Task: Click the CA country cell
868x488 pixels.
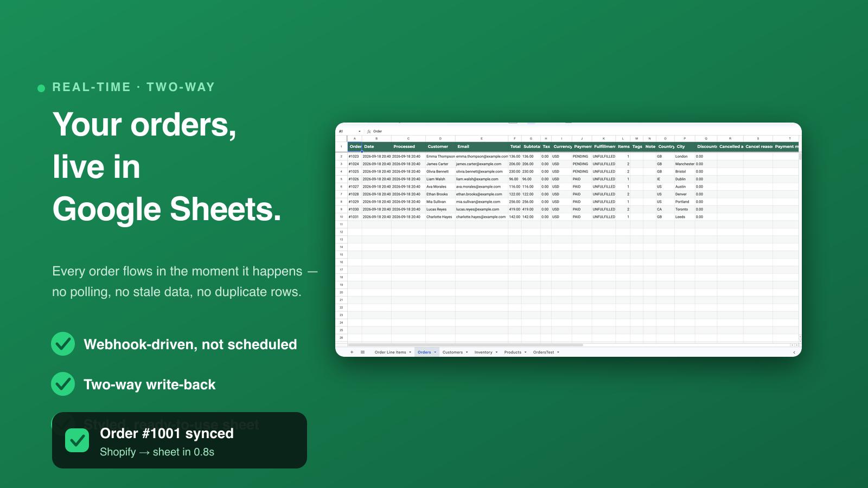Action: click(665, 209)
